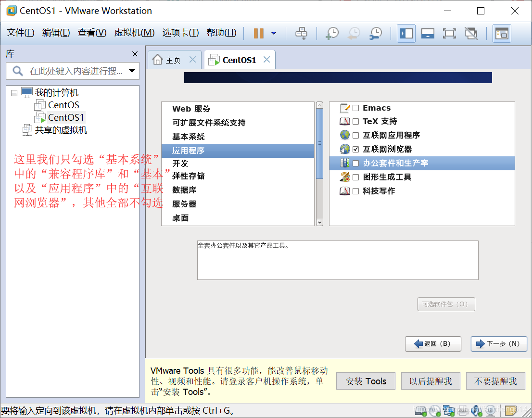Select Web 服务 package category
Screen dimensions: 532x418
click(x=238, y=109)
